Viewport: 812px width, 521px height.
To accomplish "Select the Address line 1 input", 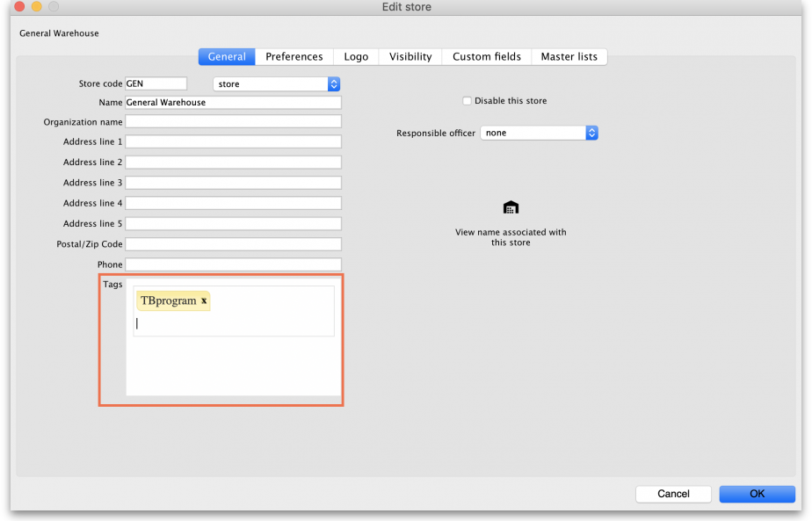I will pyautogui.click(x=233, y=141).
